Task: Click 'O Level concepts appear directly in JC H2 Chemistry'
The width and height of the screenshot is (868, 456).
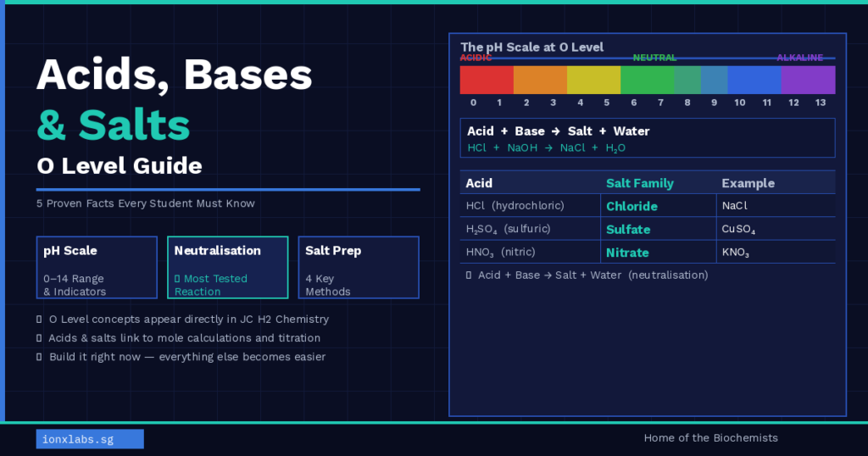Action: pos(189,320)
